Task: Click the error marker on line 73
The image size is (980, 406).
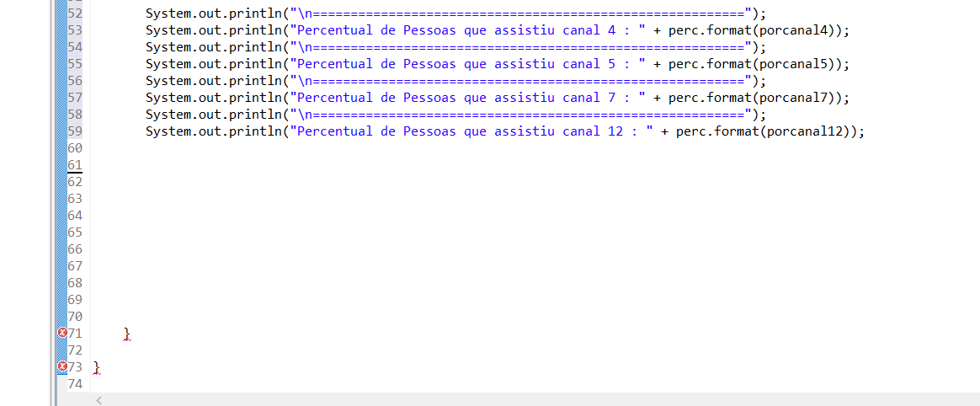Action: pos(61,366)
